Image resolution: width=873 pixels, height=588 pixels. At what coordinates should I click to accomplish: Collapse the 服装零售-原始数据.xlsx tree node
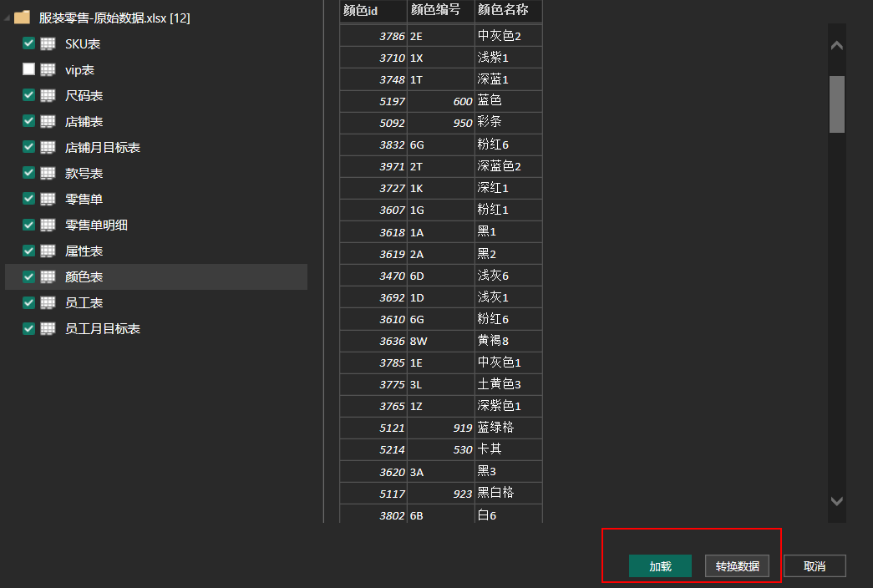pos(7,18)
